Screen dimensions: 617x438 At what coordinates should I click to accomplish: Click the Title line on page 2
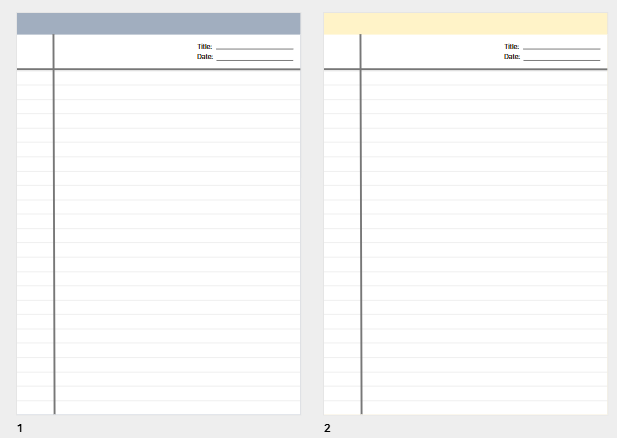point(562,49)
